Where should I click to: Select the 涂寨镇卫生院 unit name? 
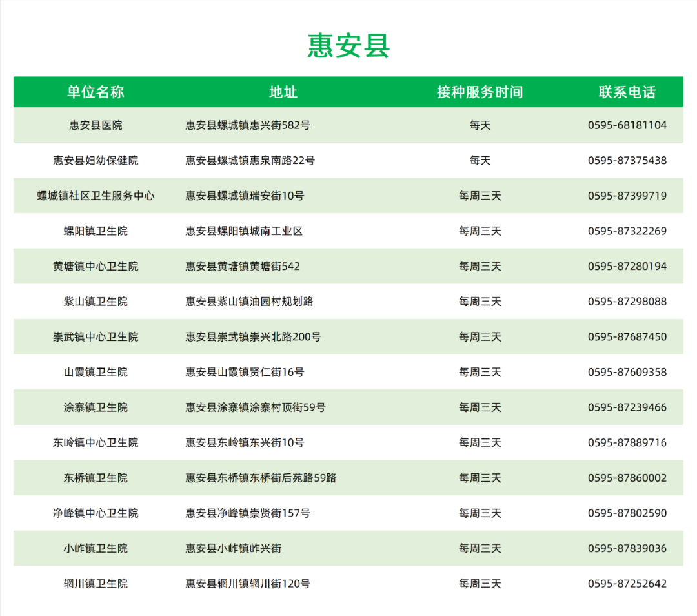point(96,407)
